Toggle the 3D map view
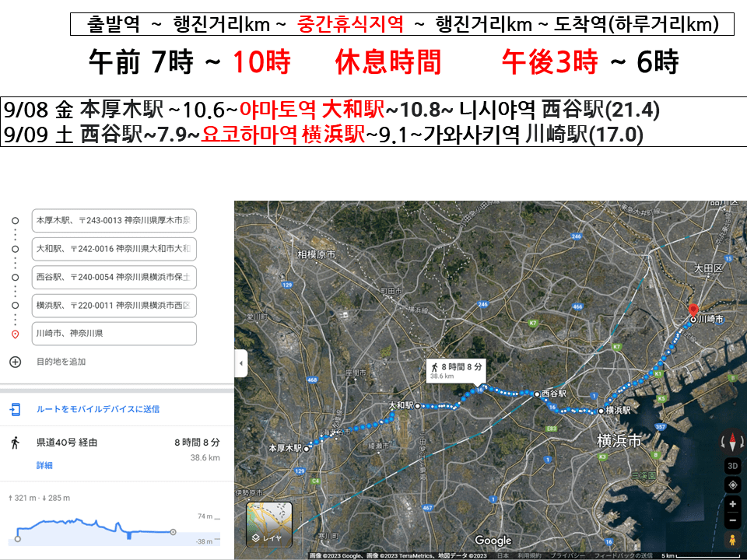 732,465
